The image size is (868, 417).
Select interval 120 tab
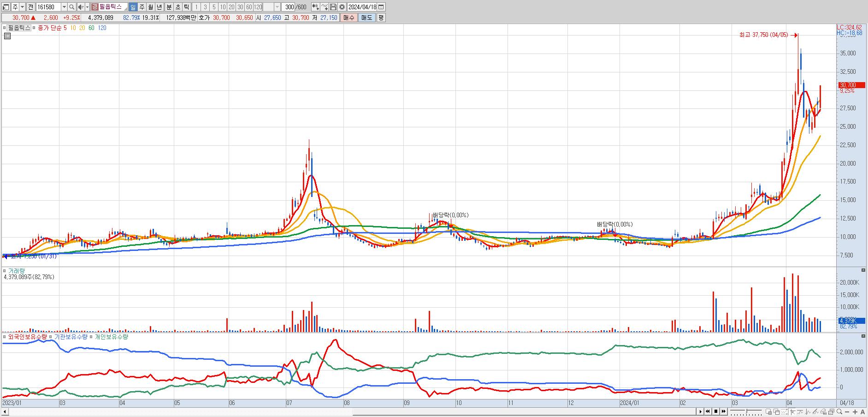coord(258,7)
